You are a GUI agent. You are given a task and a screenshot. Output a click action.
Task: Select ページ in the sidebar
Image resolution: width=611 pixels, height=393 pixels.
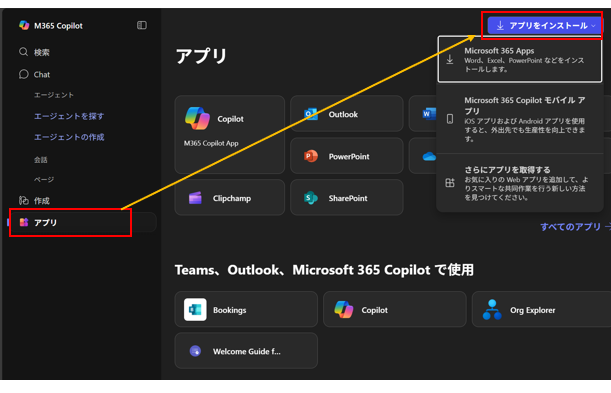coord(44,180)
